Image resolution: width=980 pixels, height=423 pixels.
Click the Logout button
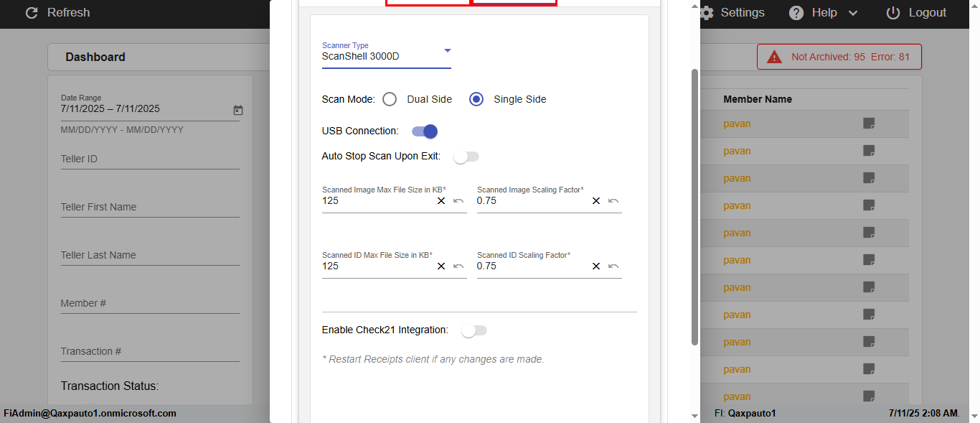point(917,13)
